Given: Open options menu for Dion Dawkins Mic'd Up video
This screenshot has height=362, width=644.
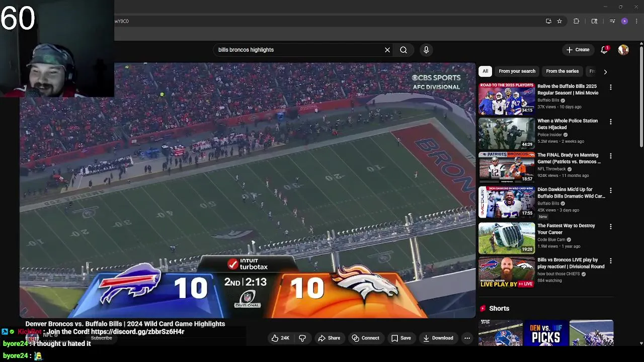Looking at the screenshot, I should (611, 191).
